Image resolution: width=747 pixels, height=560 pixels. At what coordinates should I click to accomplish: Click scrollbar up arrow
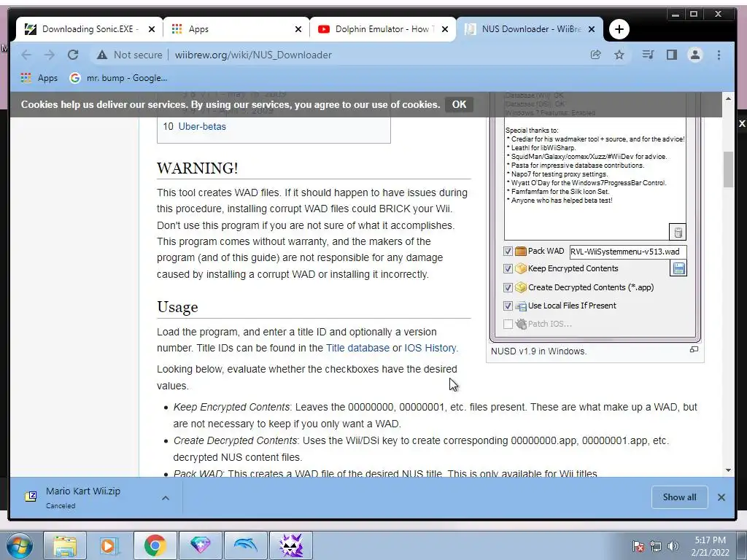(728, 98)
